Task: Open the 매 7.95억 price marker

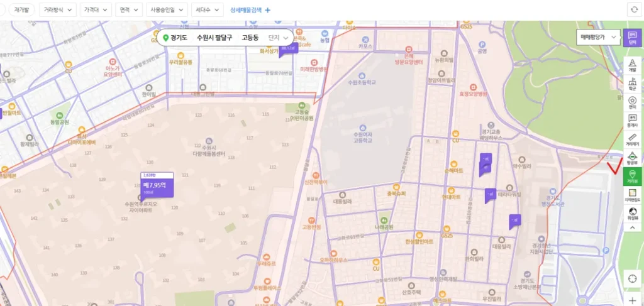Action: [x=157, y=188]
